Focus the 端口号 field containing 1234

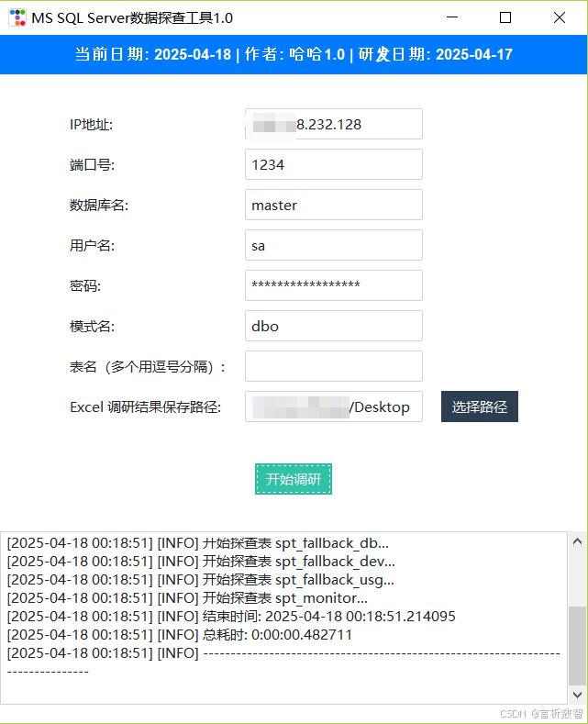pos(334,164)
